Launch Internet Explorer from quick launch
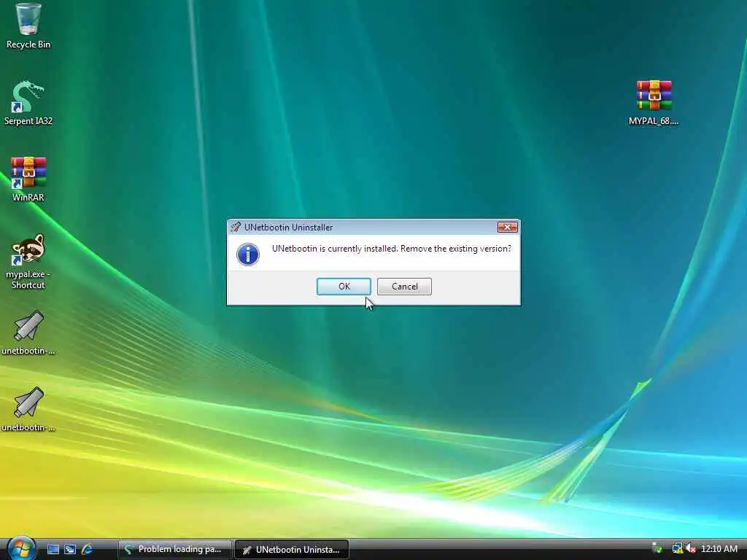The width and height of the screenshot is (747, 560). click(x=88, y=550)
